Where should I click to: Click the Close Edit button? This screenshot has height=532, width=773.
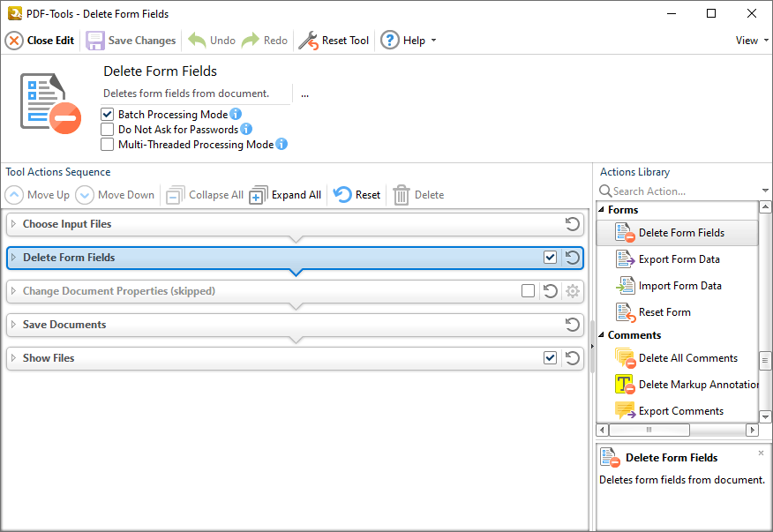pyautogui.click(x=40, y=41)
